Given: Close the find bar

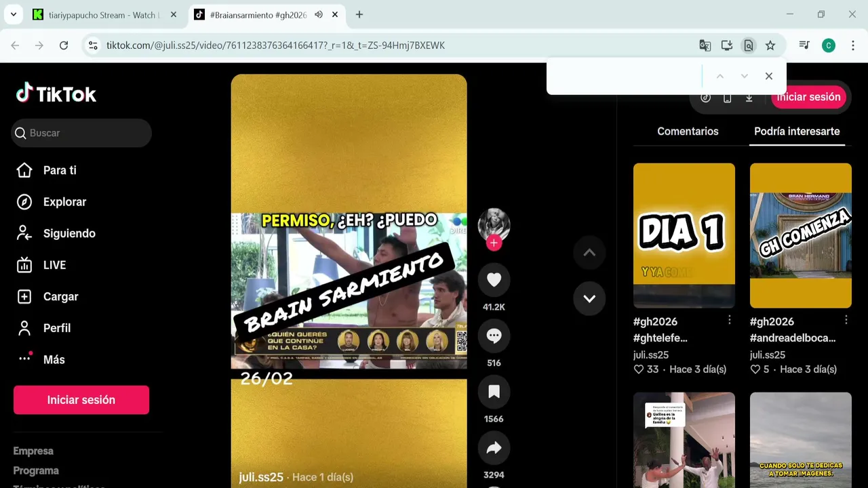Looking at the screenshot, I should [769, 76].
